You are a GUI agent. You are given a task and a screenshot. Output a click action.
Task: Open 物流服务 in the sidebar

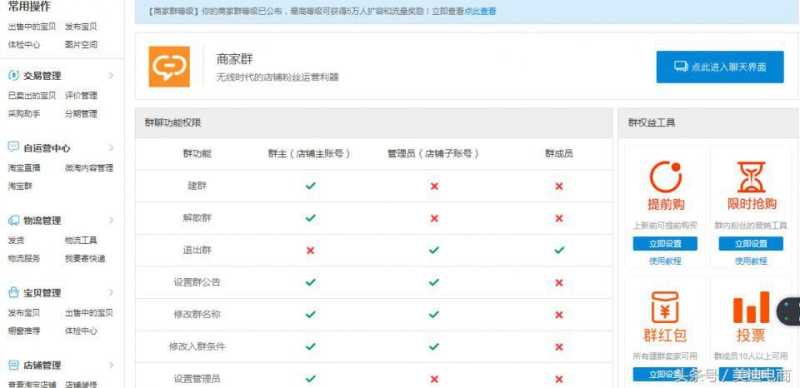pos(24,258)
